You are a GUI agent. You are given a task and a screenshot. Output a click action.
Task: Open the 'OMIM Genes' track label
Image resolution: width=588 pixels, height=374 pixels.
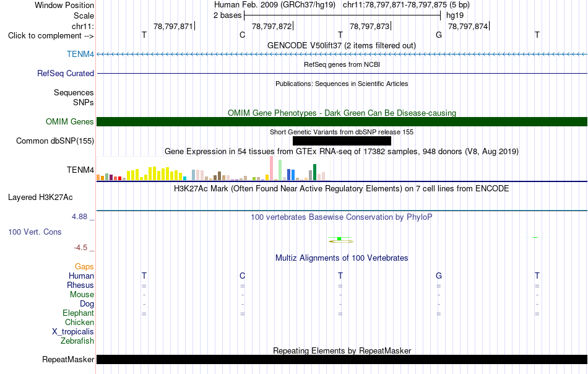69,121
